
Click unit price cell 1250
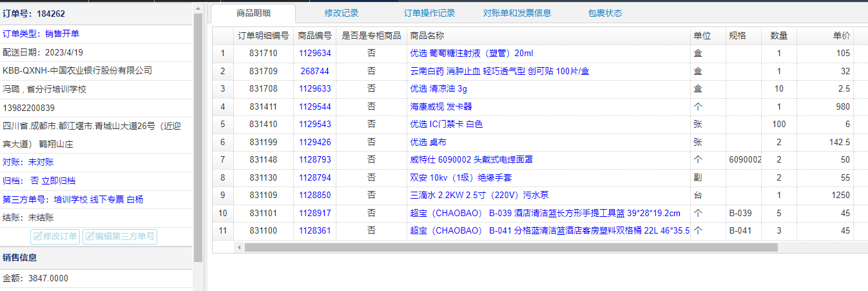click(x=825, y=196)
